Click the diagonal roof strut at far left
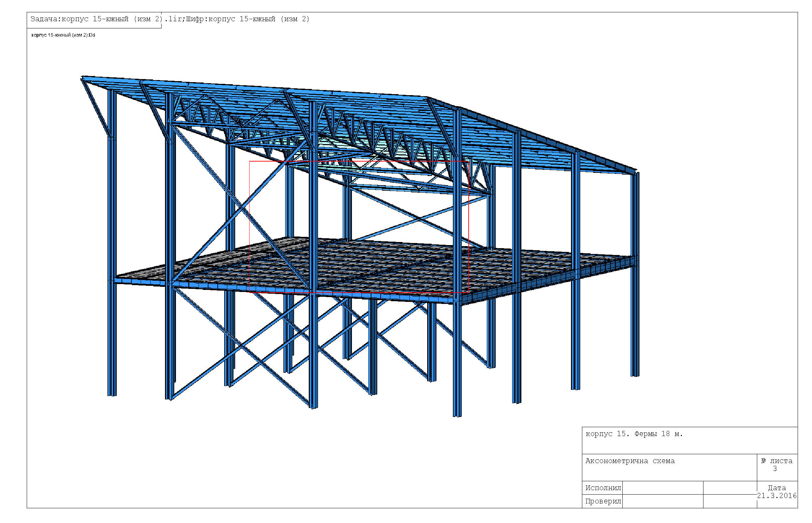 97,109
